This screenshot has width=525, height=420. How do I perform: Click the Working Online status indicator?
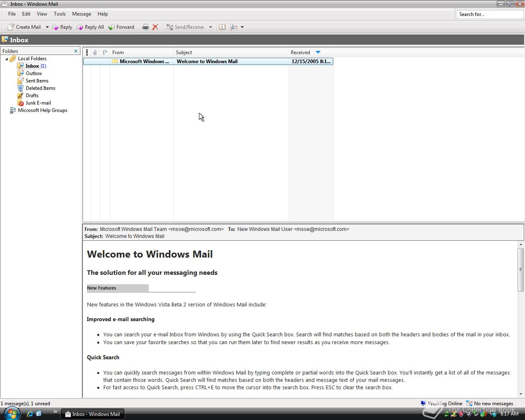click(441, 404)
